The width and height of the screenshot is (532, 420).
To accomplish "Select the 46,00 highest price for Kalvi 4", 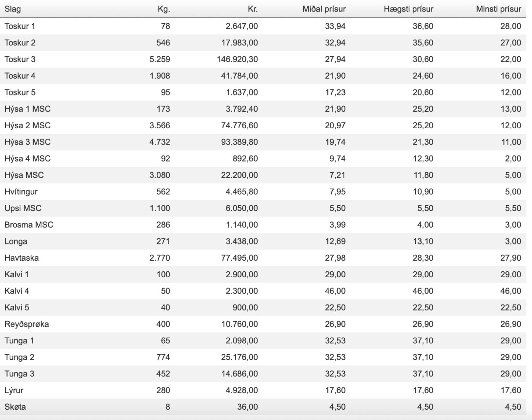I will coord(423,291).
